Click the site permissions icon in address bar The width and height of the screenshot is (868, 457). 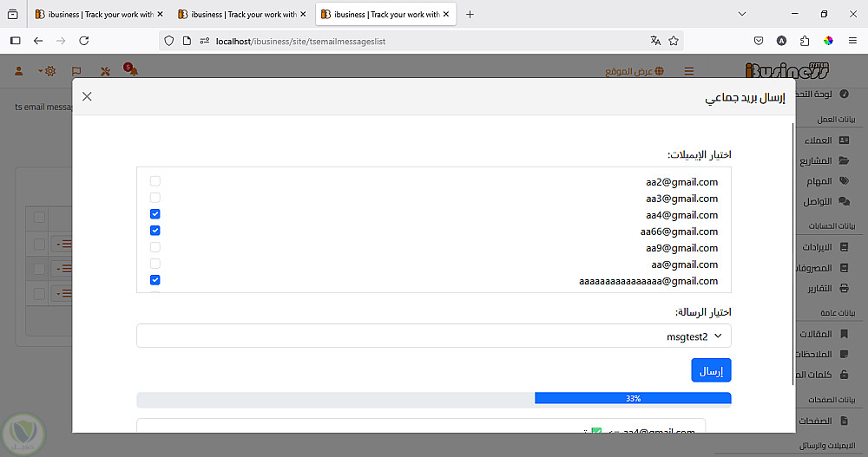tap(204, 41)
